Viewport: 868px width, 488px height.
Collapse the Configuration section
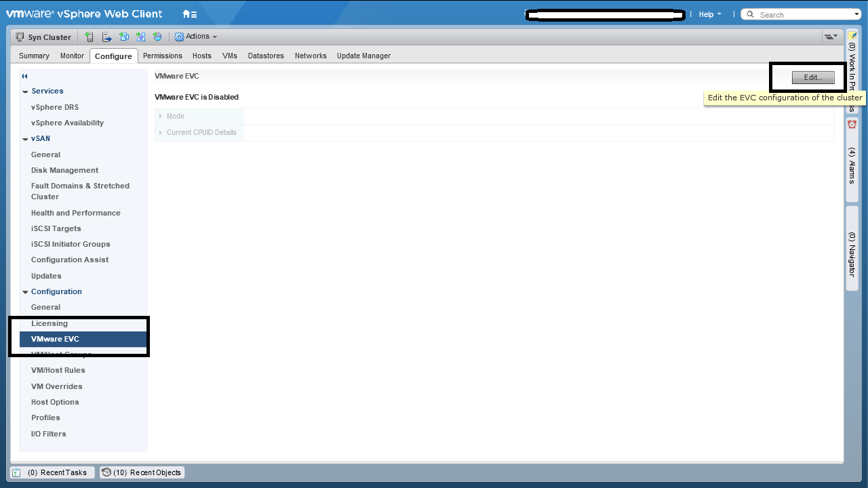coord(26,292)
